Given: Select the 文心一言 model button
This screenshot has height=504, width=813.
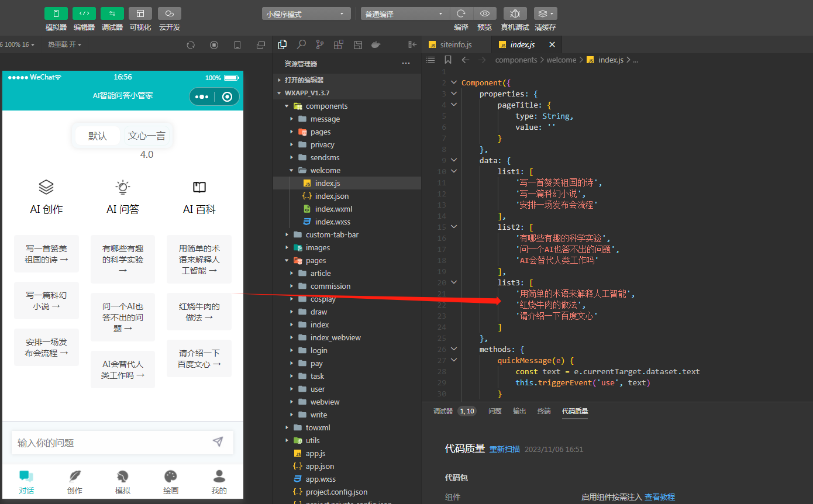Looking at the screenshot, I should coord(147,136).
